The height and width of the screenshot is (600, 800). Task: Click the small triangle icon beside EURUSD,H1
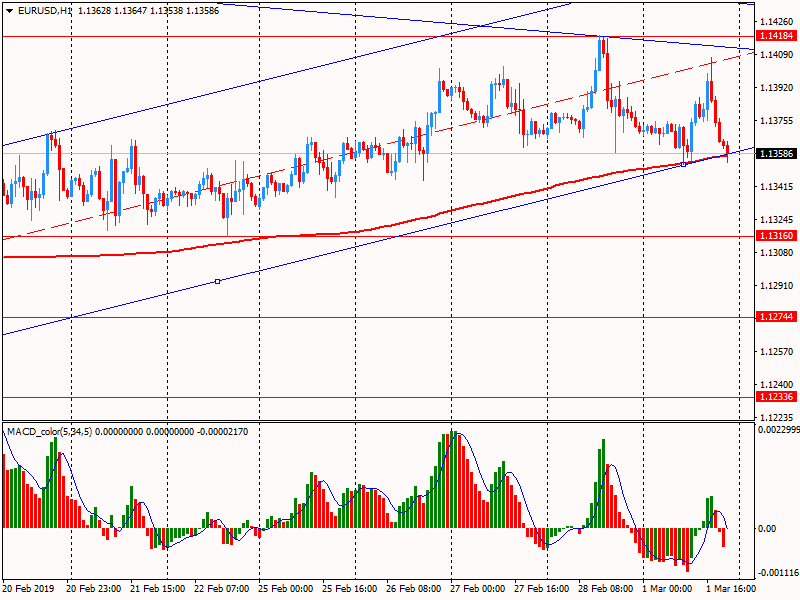point(7,11)
